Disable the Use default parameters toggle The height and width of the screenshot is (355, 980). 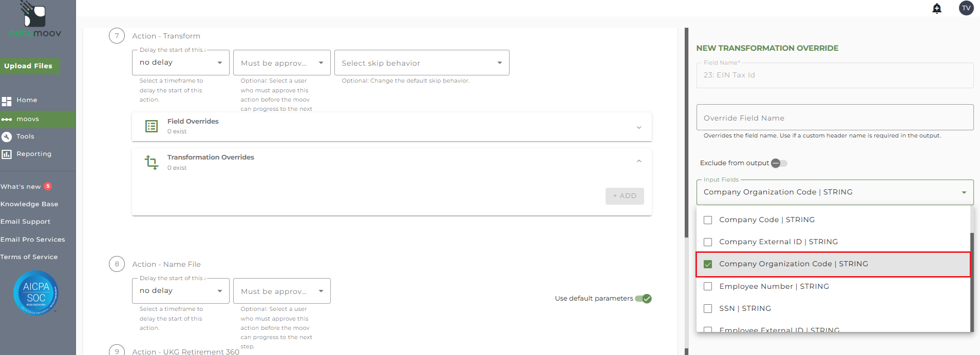point(644,299)
